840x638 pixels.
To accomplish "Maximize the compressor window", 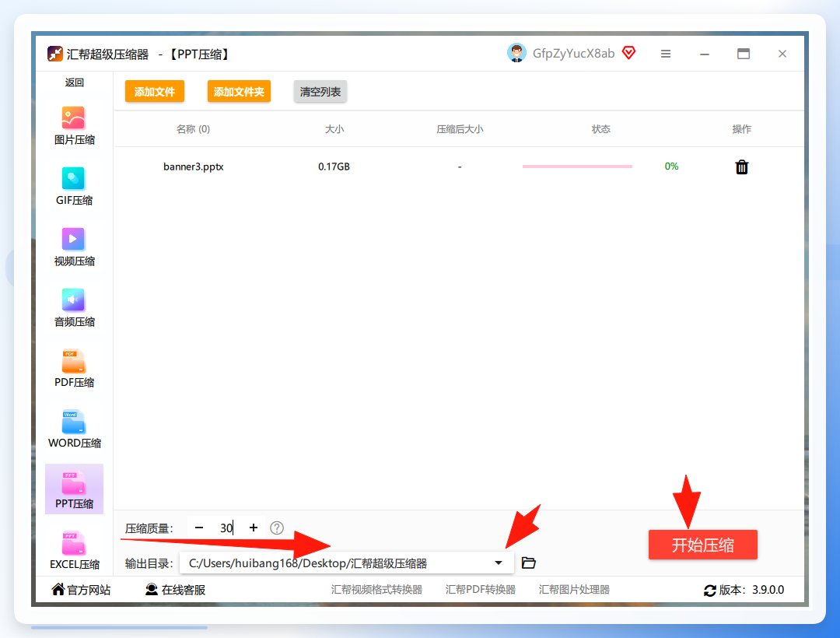I will [x=743, y=54].
